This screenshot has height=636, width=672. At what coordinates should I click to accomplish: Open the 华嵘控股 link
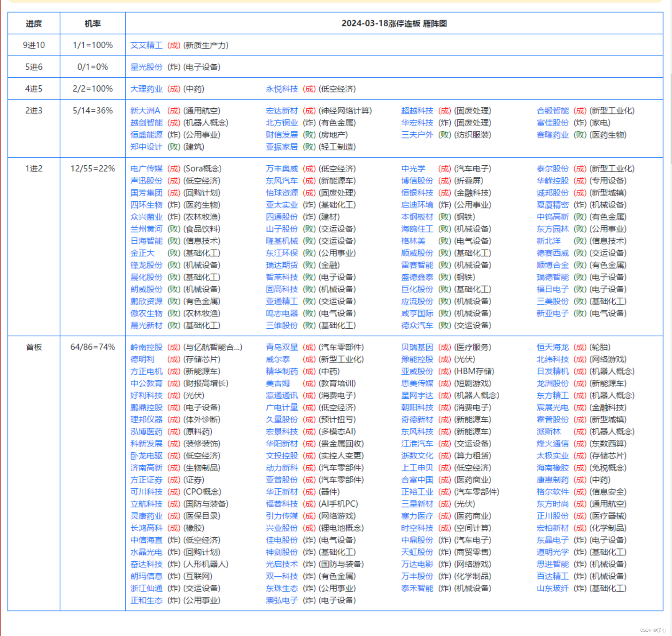tap(553, 181)
